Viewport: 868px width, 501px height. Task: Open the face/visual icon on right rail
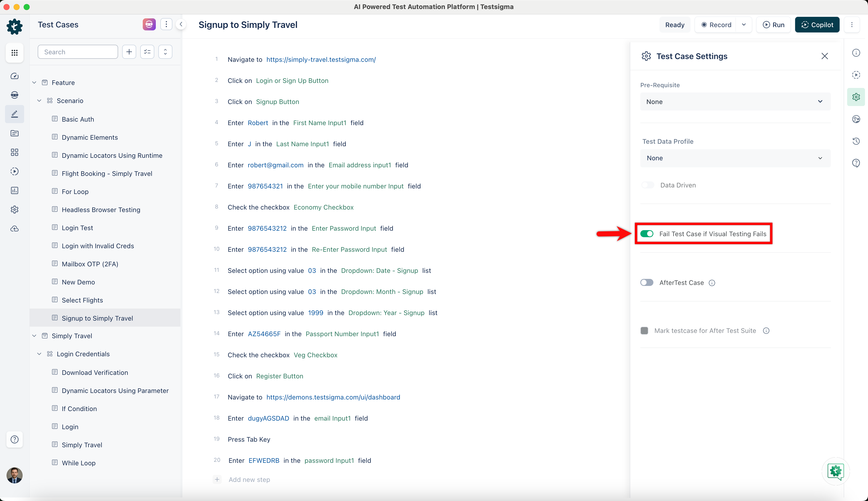pos(856,119)
